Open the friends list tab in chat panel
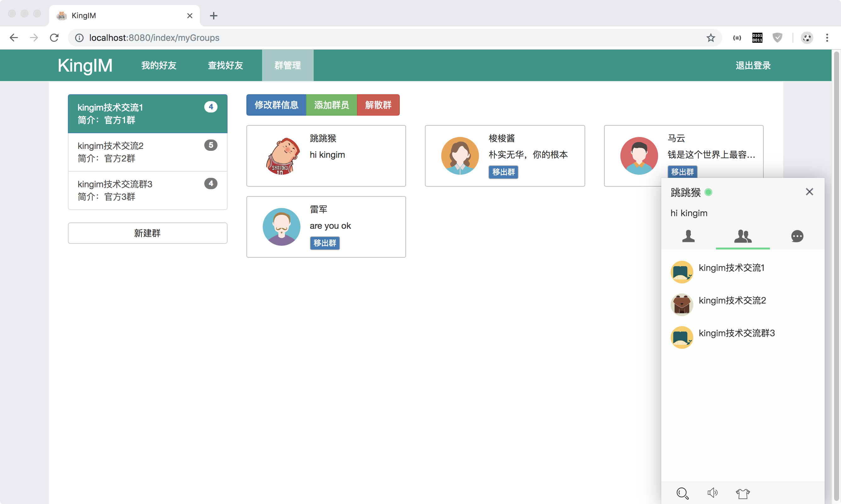841x504 pixels. click(688, 236)
